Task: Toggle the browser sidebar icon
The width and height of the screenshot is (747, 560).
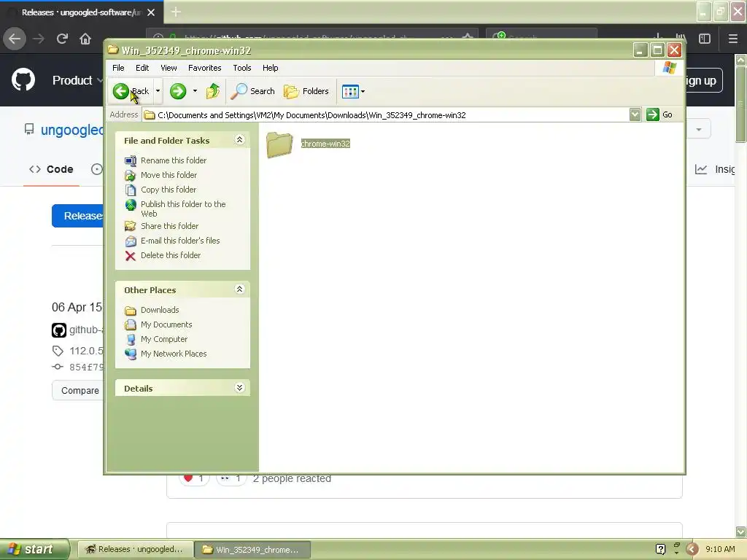Action: pyautogui.click(x=705, y=39)
